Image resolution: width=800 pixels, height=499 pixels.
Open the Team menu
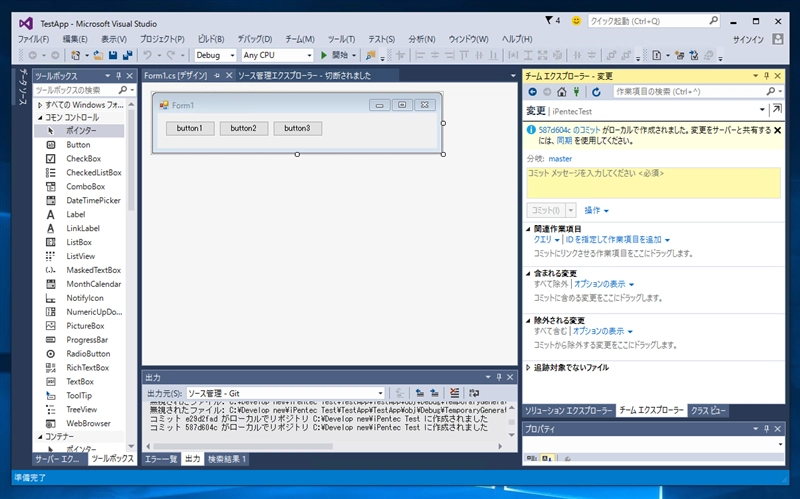[299, 39]
